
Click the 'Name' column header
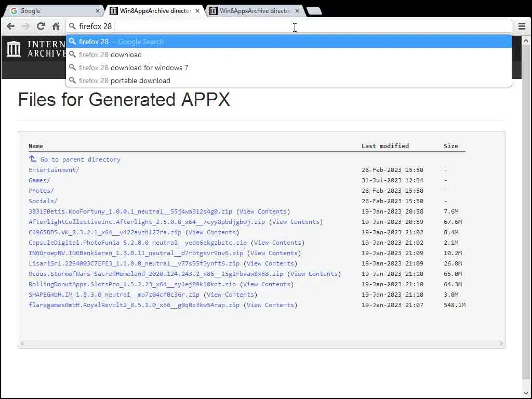click(36, 146)
